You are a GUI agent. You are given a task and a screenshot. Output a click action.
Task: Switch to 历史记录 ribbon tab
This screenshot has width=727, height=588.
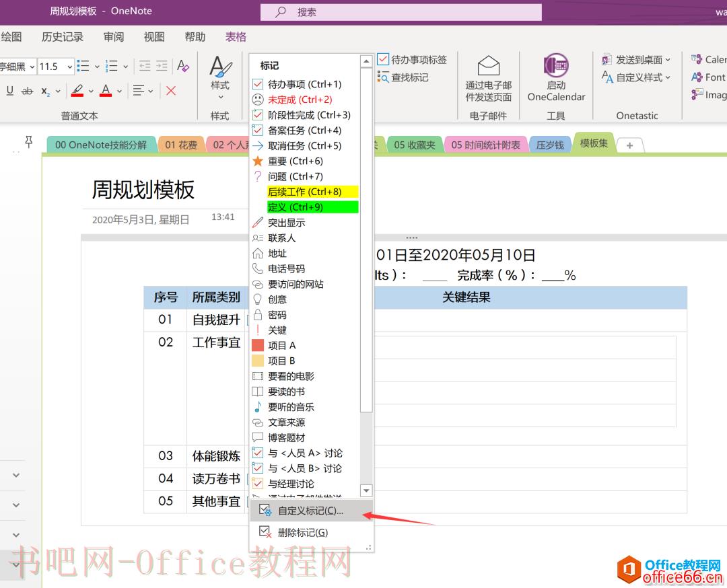tap(63, 36)
